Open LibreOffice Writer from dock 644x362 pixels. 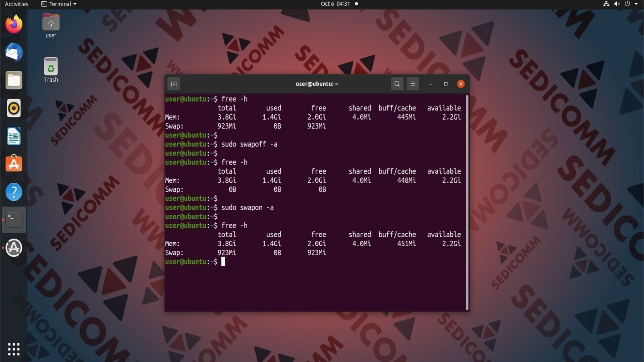tap(14, 136)
